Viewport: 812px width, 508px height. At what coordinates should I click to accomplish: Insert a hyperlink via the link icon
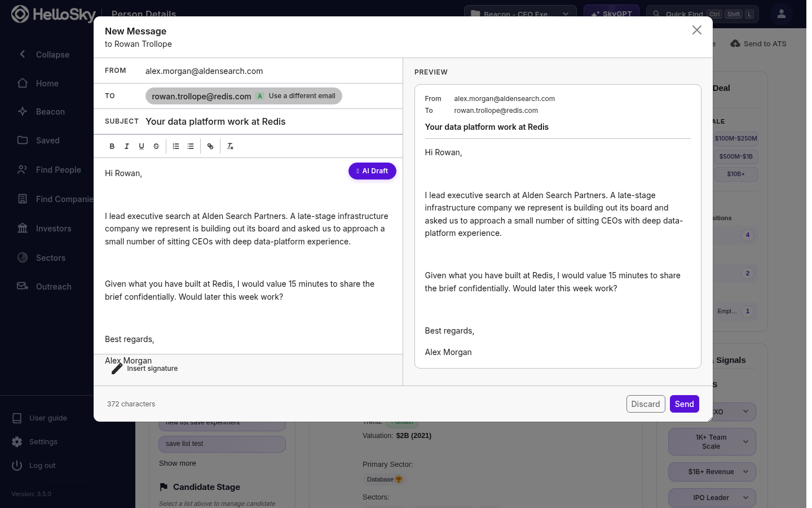[x=210, y=146]
